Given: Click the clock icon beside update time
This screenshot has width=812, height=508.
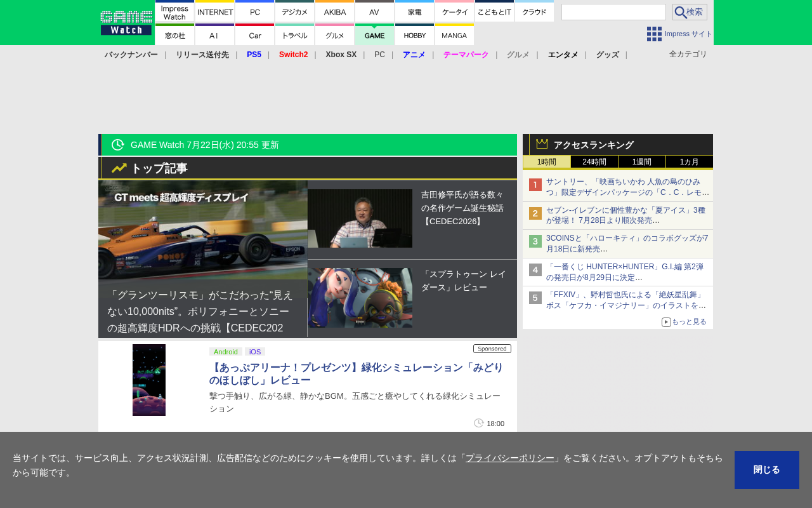Looking at the screenshot, I should [x=118, y=145].
